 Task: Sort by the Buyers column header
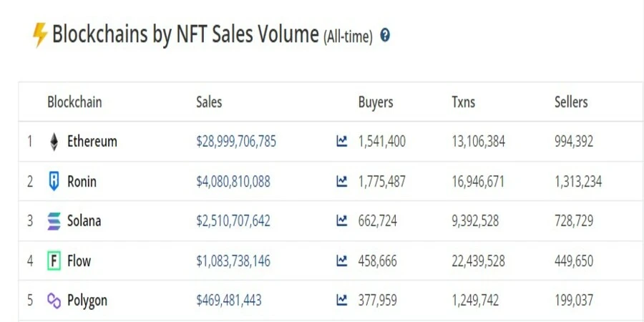click(x=376, y=102)
